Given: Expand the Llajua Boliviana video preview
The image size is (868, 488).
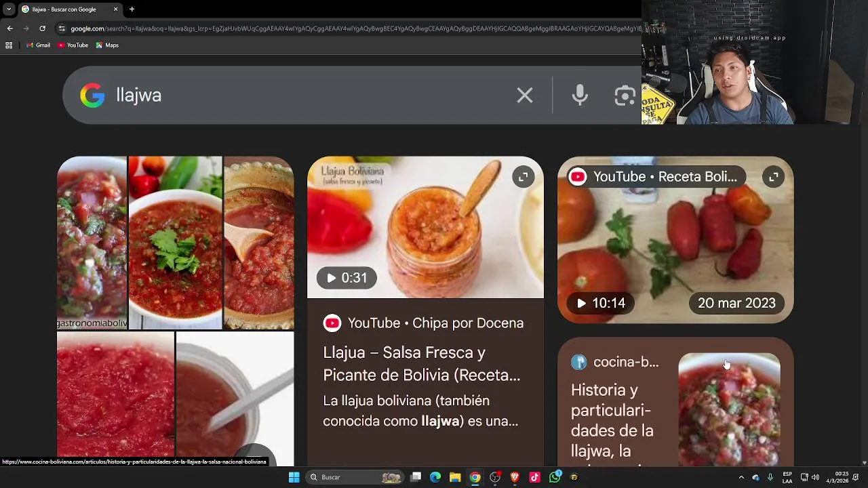Looking at the screenshot, I should pos(523,178).
